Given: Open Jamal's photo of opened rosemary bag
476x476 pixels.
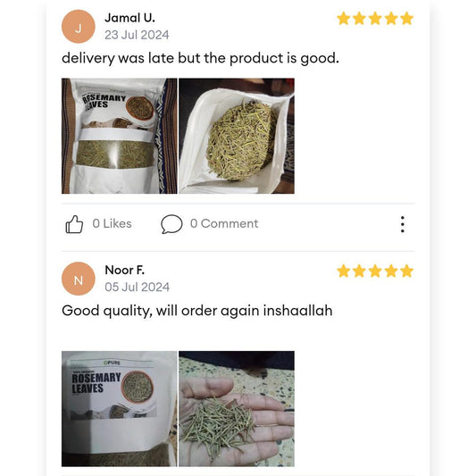Looking at the screenshot, I should 237,136.
